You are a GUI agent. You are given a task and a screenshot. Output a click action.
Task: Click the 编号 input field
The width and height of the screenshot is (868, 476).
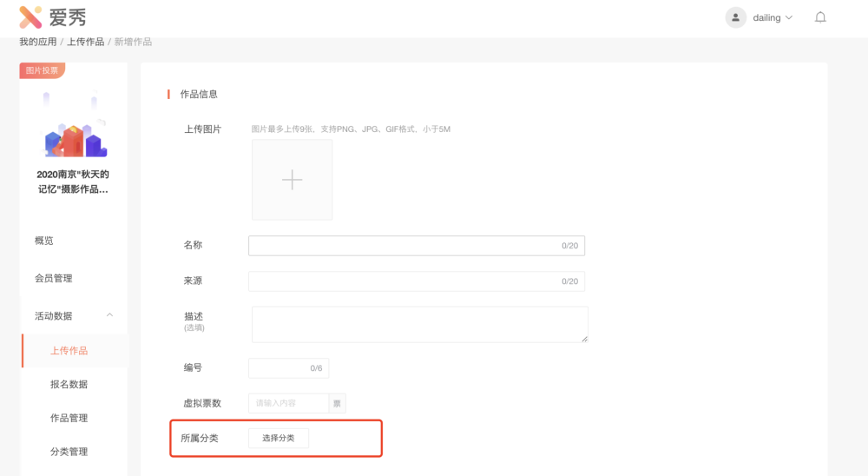[278, 368]
